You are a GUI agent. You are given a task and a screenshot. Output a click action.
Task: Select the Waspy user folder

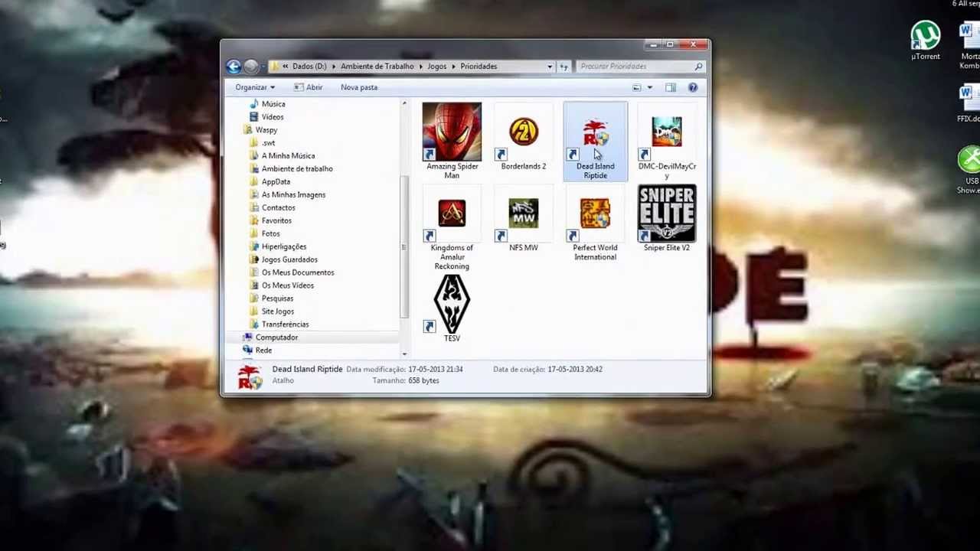tap(266, 130)
